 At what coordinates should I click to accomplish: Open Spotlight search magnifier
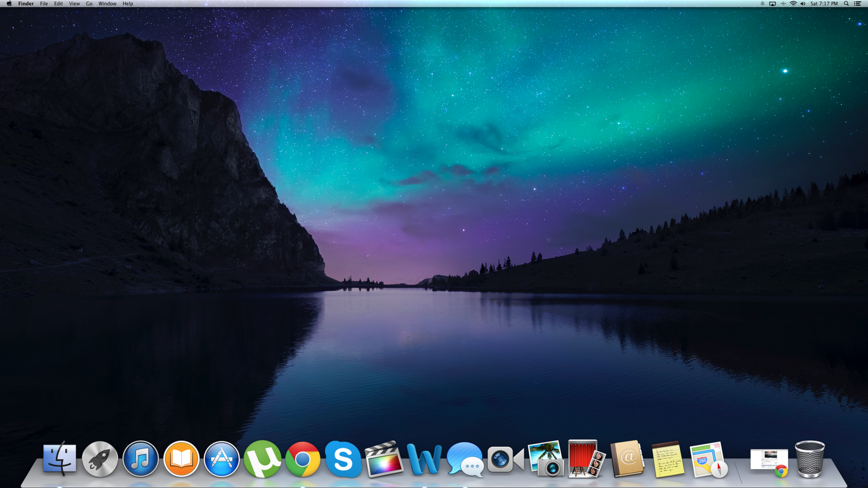click(846, 4)
